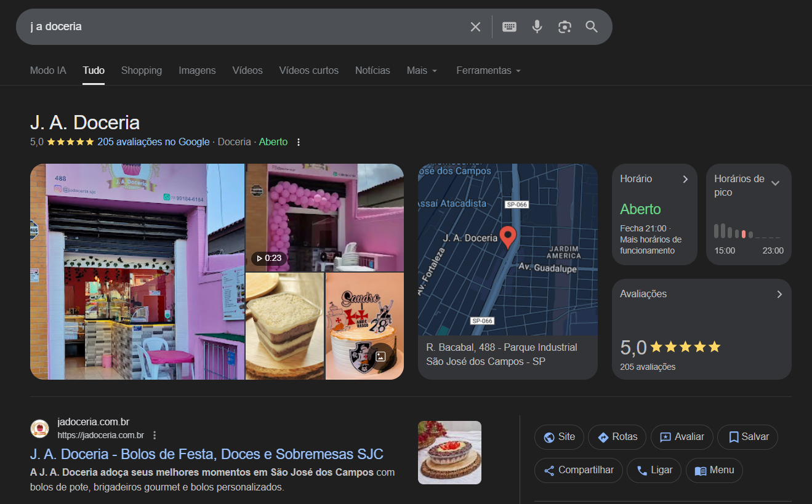This screenshot has width=812, height=504.
Task: Open the 205 avaliações no Google link
Action: 153,142
